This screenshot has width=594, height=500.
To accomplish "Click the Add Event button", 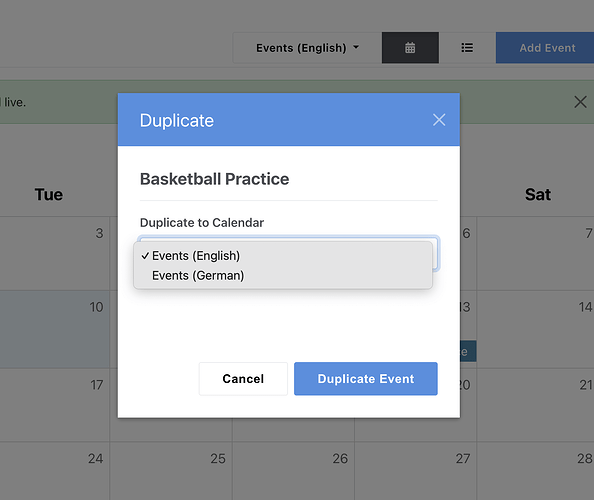I will 547,48.
